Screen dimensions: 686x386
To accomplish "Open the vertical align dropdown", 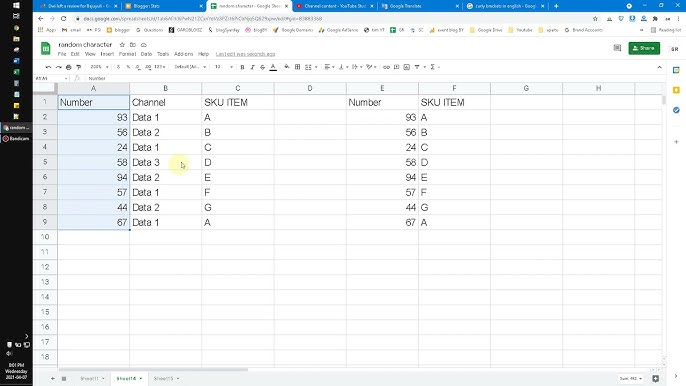I will [x=343, y=67].
